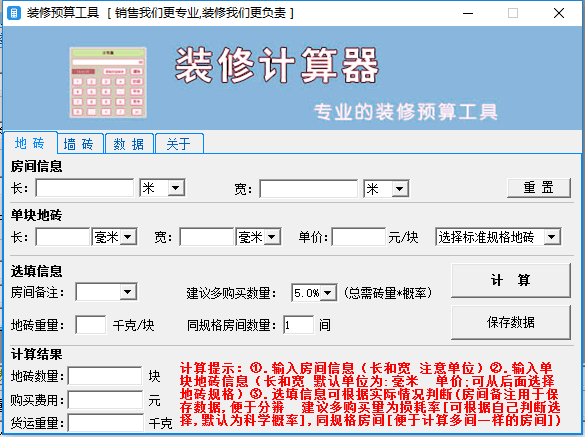
Task: Click the room 长 input field
Action: point(85,188)
